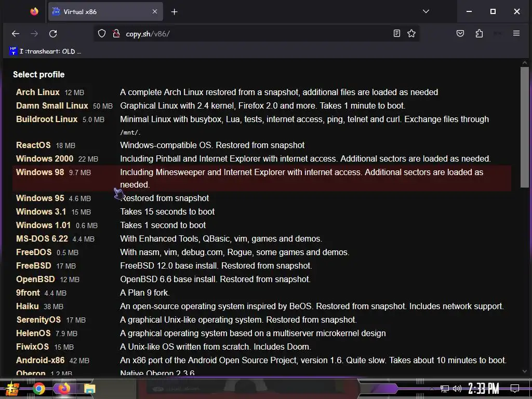Click the Firefox taskbar icon

tap(64, 389)
